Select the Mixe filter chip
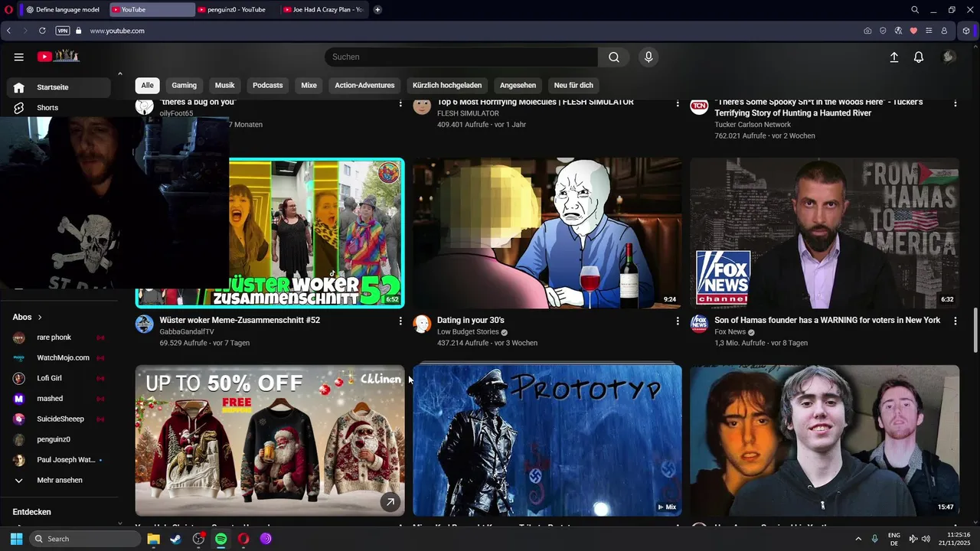The image size is (980, 551). pyautogui.click(x=309, y=86)
